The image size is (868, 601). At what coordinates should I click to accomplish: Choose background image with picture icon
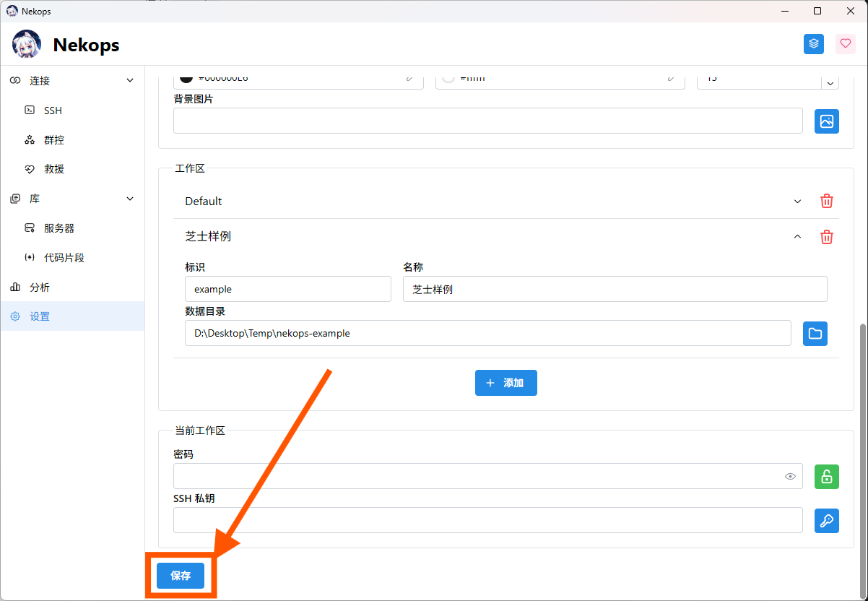pos(827,121)
